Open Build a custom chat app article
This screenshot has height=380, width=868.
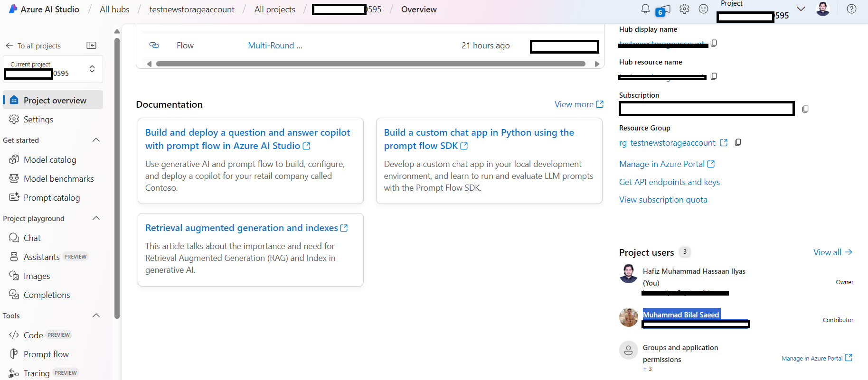tap(479, 139)
